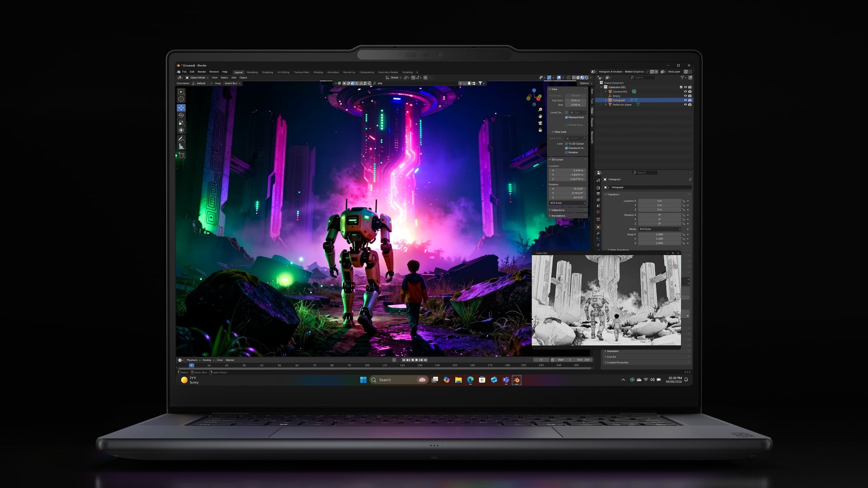Click the viewport zoom magnifier icon
Viewport: 868px width, 488px height.
[540, 110]
